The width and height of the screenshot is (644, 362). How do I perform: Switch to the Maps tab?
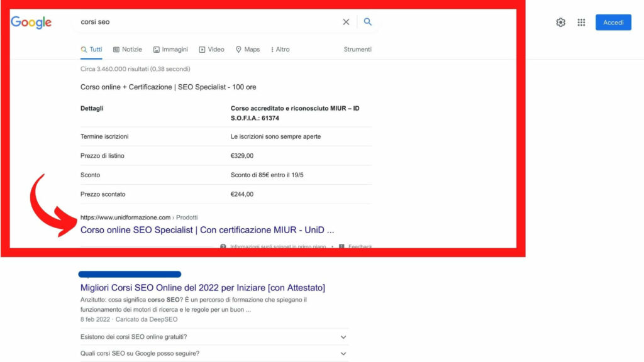[x=248, y=50]
